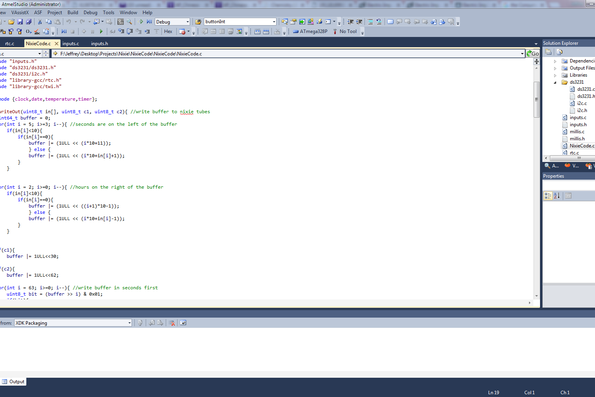The height and width of the screenshot is (397, 595).
Task: Click the Hex display toolbar button
Action: point(168,32)
